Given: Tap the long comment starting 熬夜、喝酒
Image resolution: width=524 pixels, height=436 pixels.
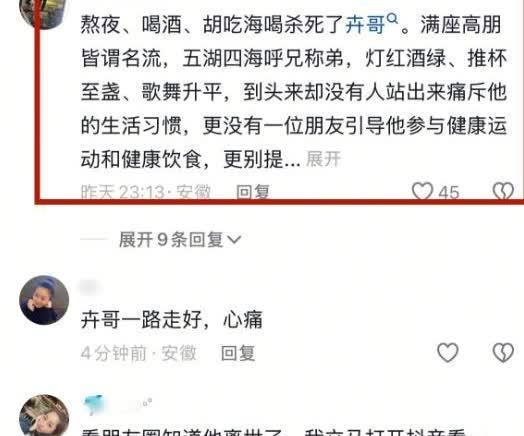Looking at the screenshot, I should 294,92.
